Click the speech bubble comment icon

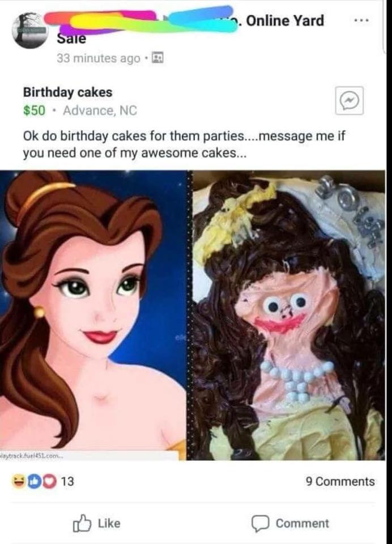pyautogui.click(x=261, y=524)
